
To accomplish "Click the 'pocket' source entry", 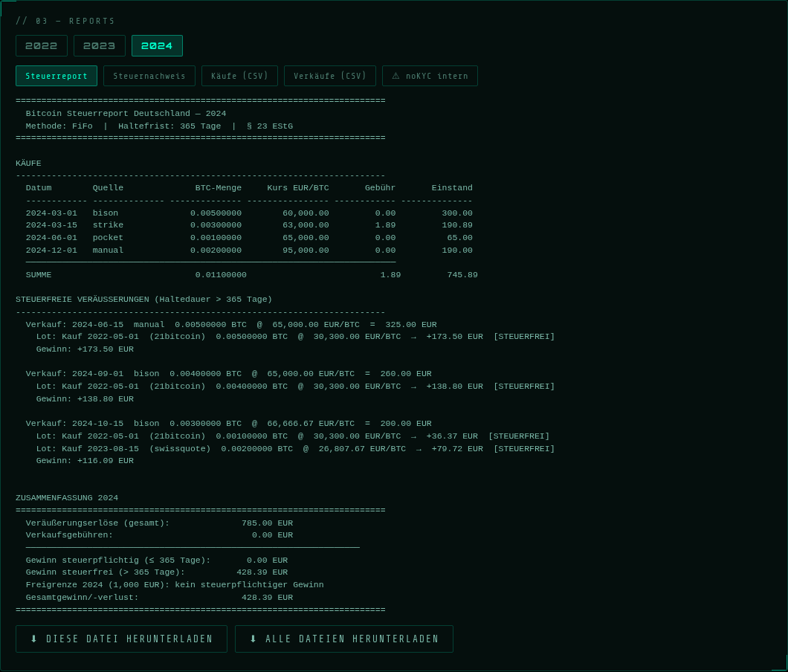I will pyautogui.click(x=108, y=238).
